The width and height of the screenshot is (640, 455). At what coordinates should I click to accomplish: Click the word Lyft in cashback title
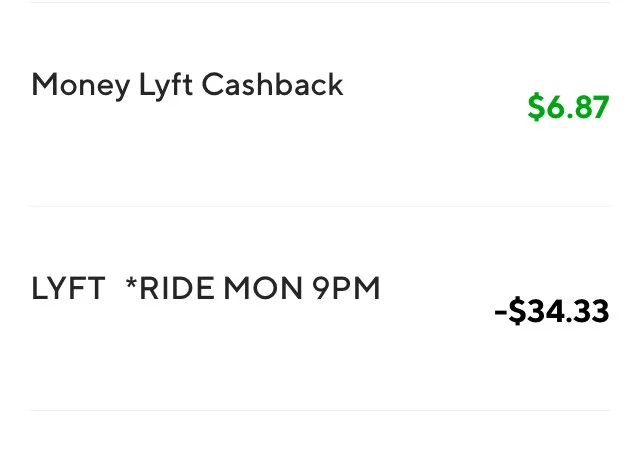click(165, 86)
